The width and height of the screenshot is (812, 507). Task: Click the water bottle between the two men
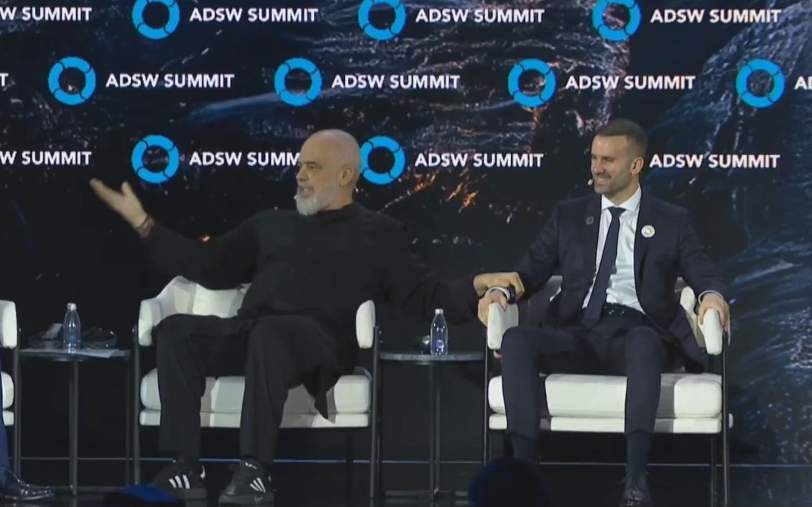click(438, 332)
